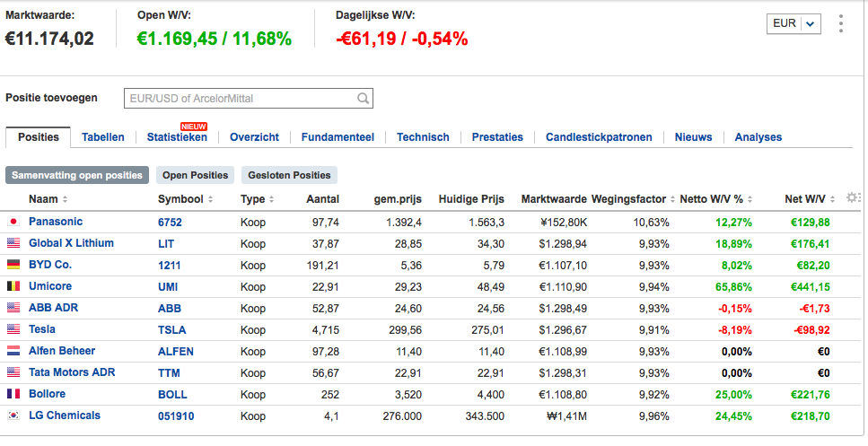This screenshot has height=446, width=868.
Task: Open table column settings gear
Action: (852, 197)
